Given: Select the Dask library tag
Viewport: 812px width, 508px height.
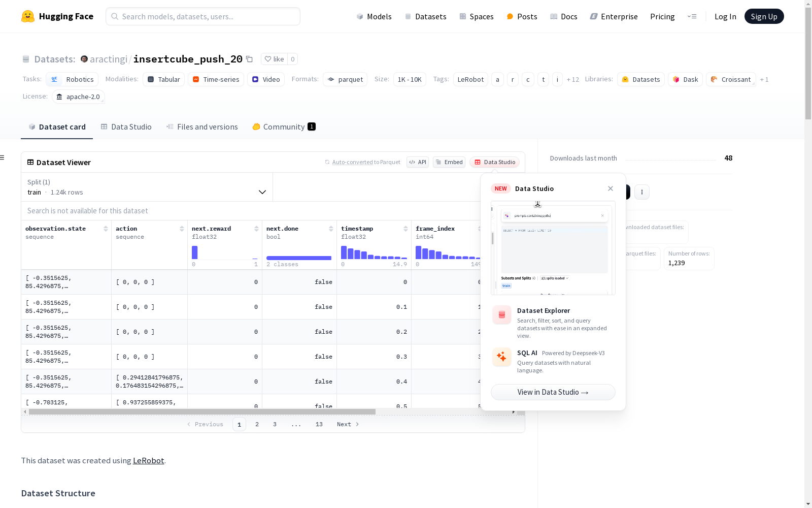Looking at the screenshot, I should (x=685, y=79).
